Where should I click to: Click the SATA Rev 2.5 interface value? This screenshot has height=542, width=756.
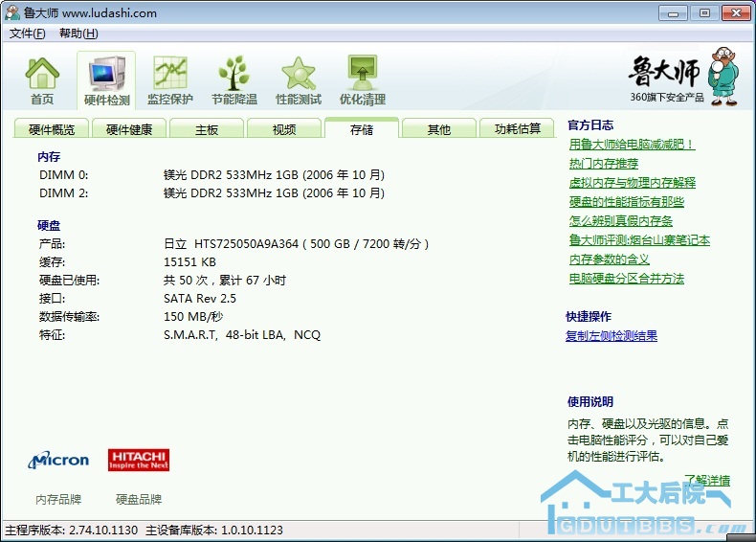coord(200,299)
